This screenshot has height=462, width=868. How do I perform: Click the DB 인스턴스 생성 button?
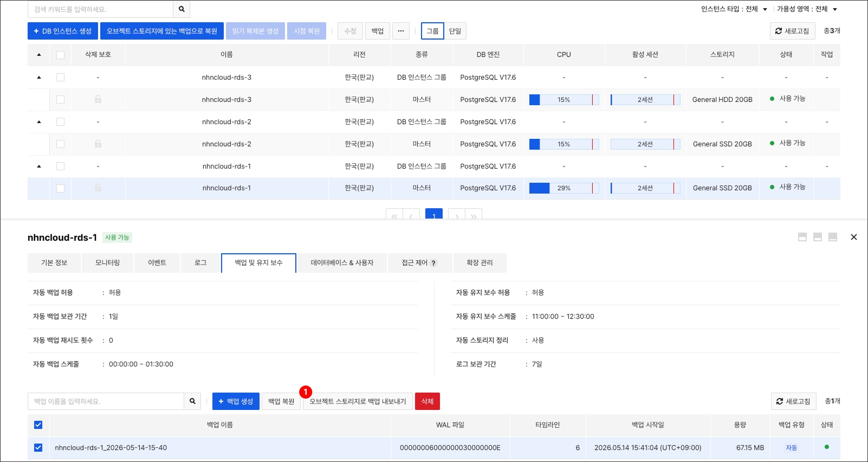63,31
